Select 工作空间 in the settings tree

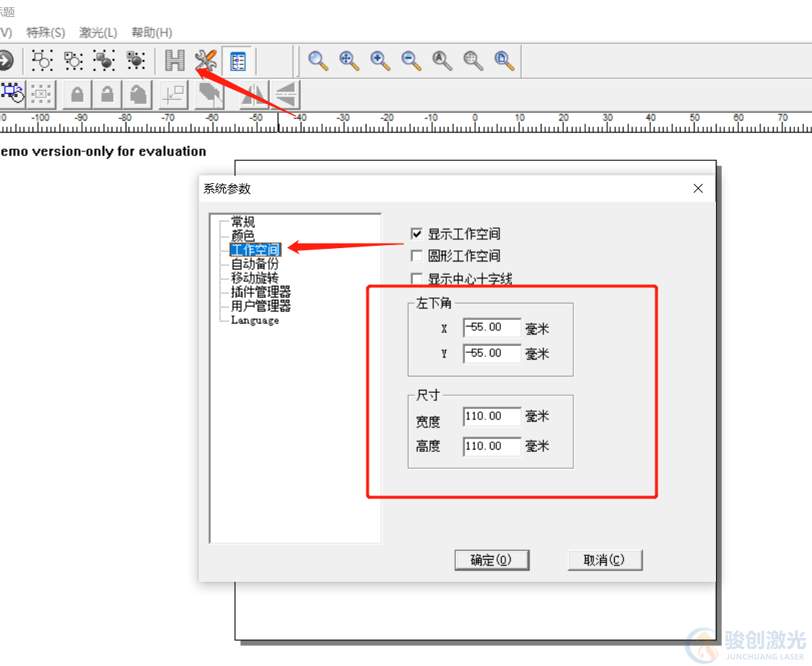click(x=256, y=250)
